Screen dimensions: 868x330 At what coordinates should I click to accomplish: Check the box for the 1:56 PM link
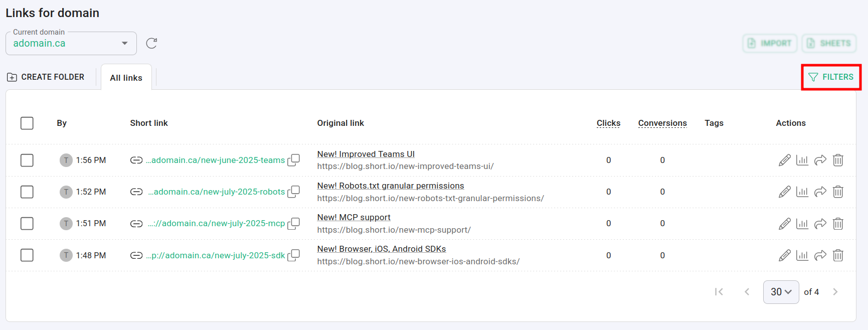[x=27, y=160]
